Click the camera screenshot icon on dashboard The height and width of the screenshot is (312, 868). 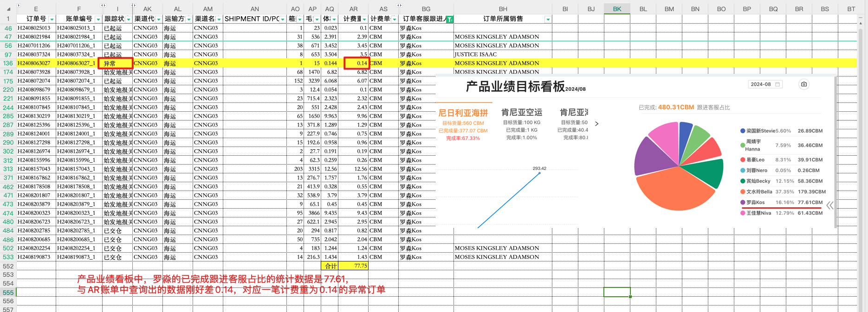804,84
